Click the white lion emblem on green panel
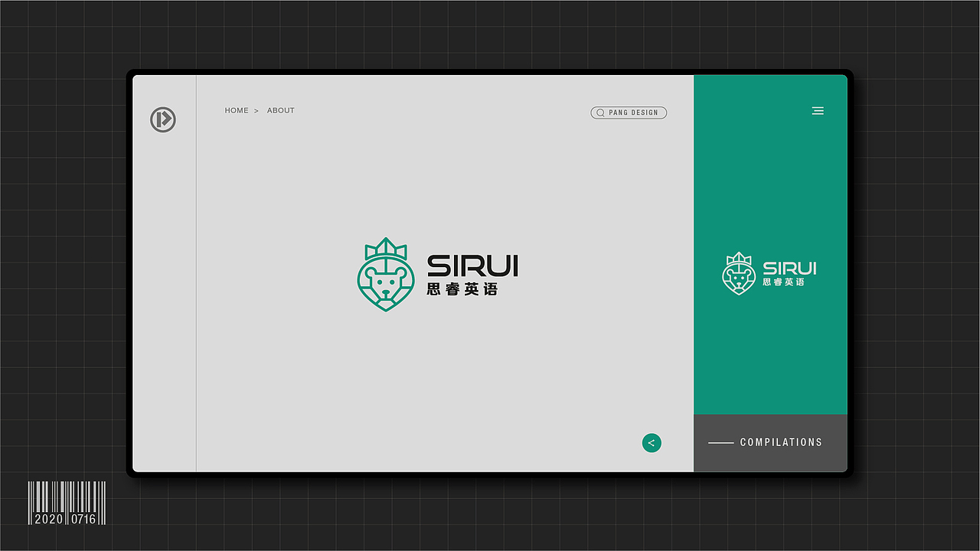 [x=739, y=273]
